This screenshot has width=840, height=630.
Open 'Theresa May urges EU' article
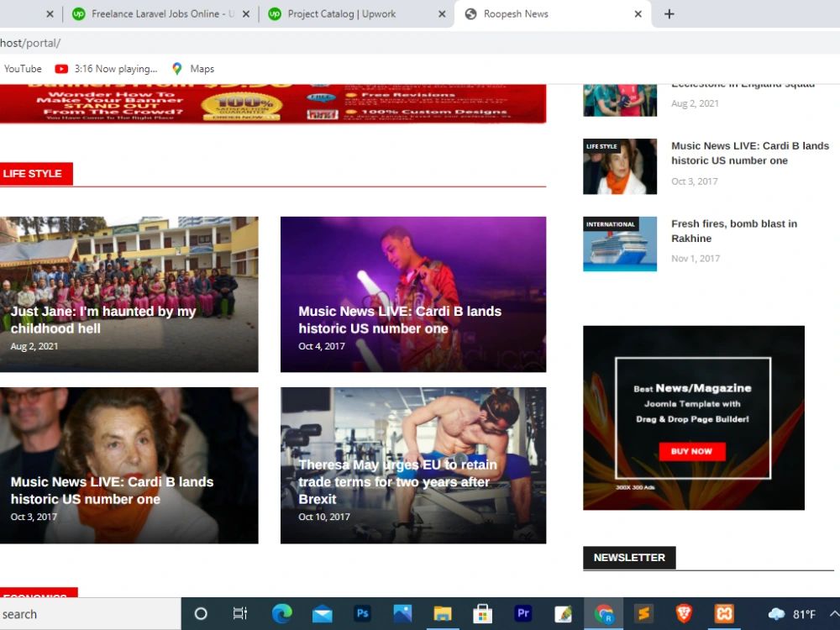[x=413, y=465]
